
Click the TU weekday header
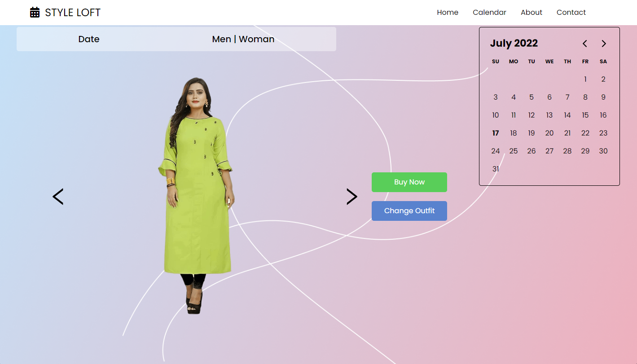532,61
